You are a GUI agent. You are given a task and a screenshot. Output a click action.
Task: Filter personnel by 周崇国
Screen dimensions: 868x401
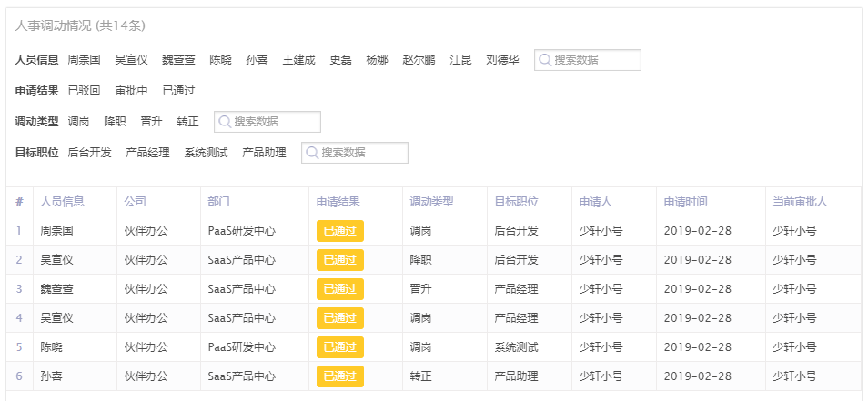pyautogui.click(x=84, y=60)
